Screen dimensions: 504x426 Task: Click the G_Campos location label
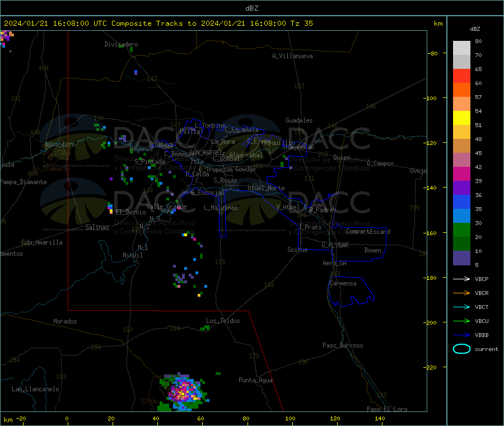(381, 163)
